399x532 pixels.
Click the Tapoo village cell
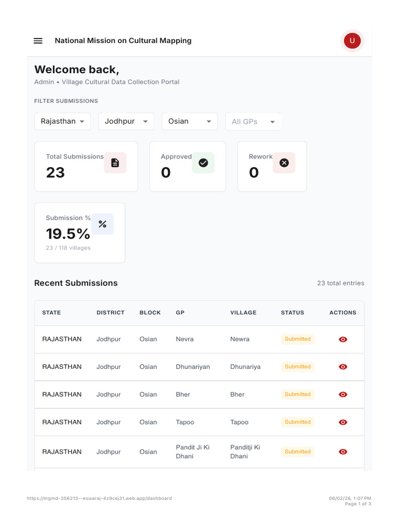point(239,422)
